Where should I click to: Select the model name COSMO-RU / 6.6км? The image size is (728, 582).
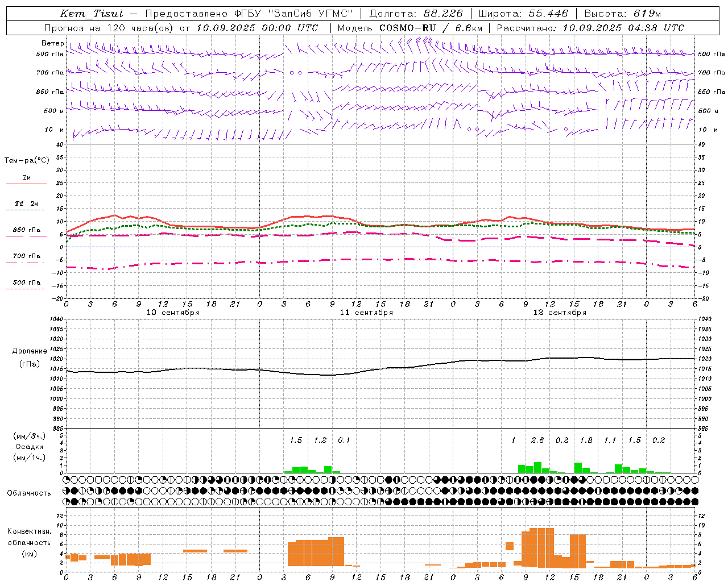click(431, 28)
